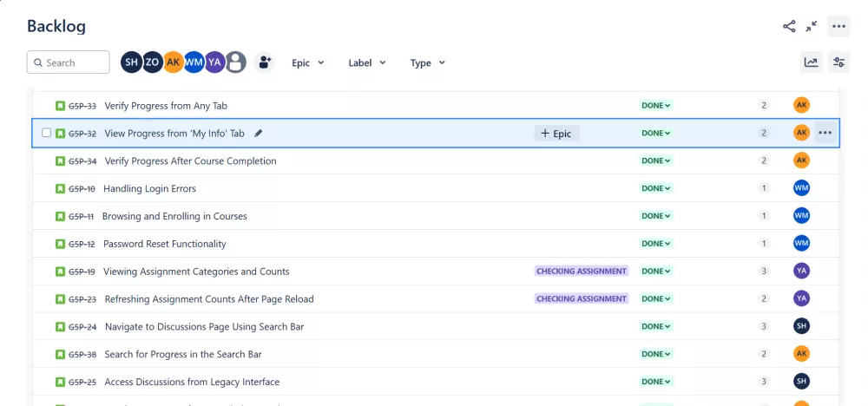This screenshot has height=406, width=868.
Task: Click the CHECKING ASSIGNMENT epic tag on G5P-19
Action: pyautogui.click(x=582, y=272)
